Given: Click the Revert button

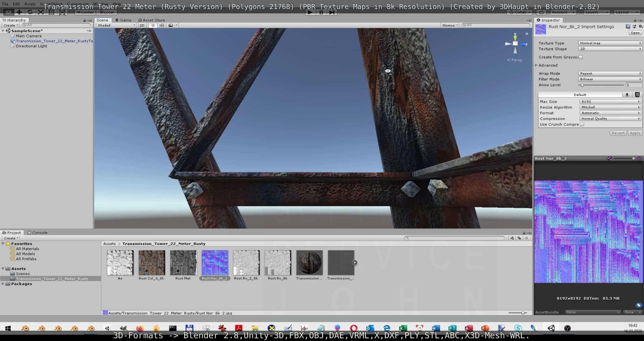Looking at the screenshot, I should tap(618, 133).
